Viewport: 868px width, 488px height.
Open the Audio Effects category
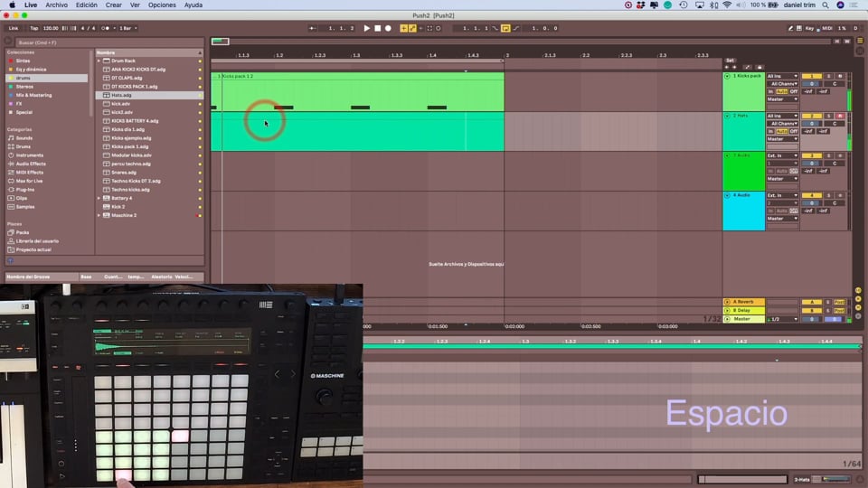(x=31, y=164)
